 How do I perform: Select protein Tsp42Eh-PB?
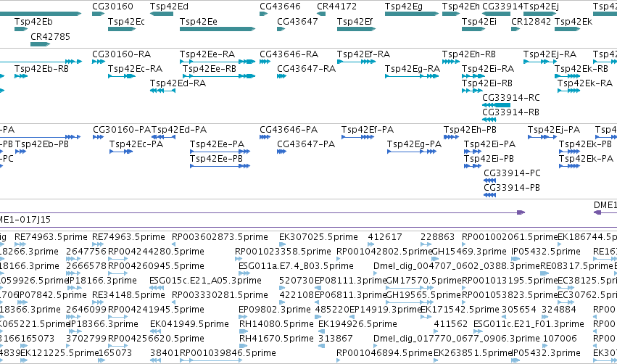click(470, 130)
